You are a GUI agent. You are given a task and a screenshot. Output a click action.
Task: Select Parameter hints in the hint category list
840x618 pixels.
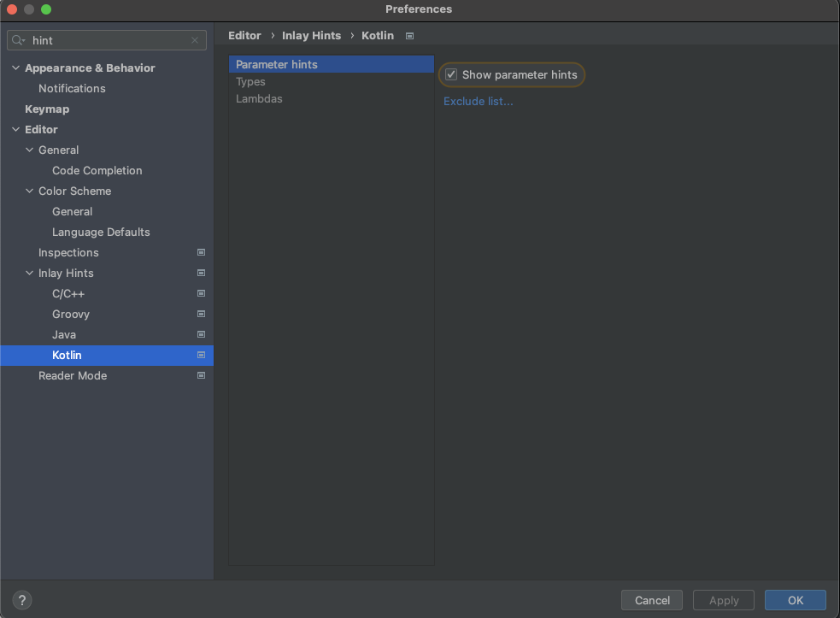[x=331, y=64]
